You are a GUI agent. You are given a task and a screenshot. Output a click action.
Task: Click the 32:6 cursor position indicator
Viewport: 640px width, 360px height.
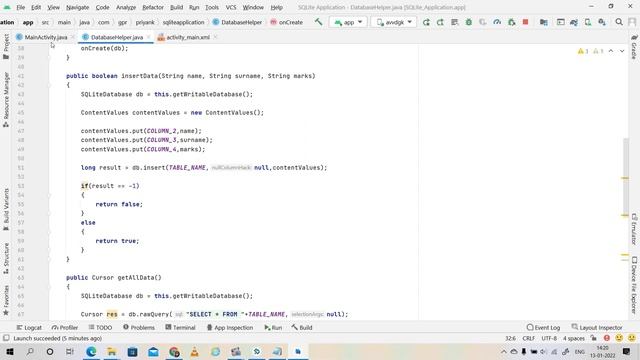(510, 338)
